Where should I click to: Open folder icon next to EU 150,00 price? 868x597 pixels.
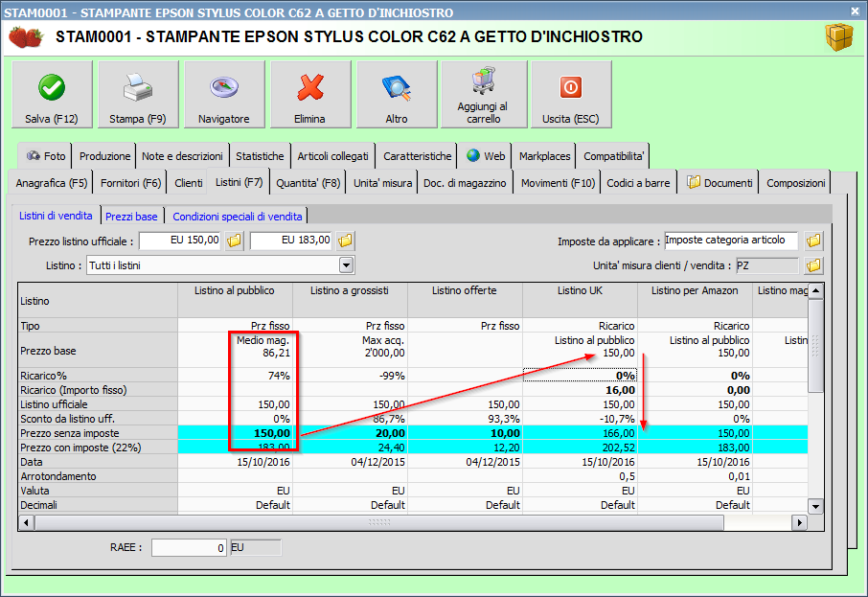point(235,241)
